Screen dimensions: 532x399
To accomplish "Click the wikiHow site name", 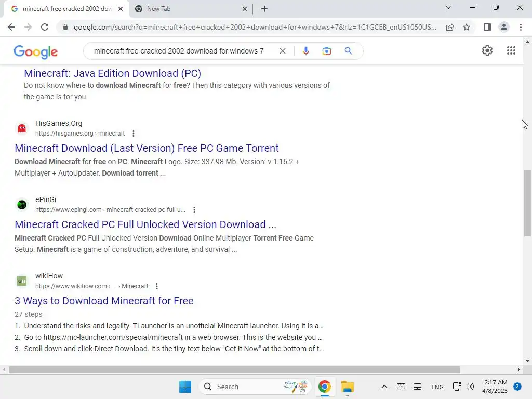I will coord(49,276).
